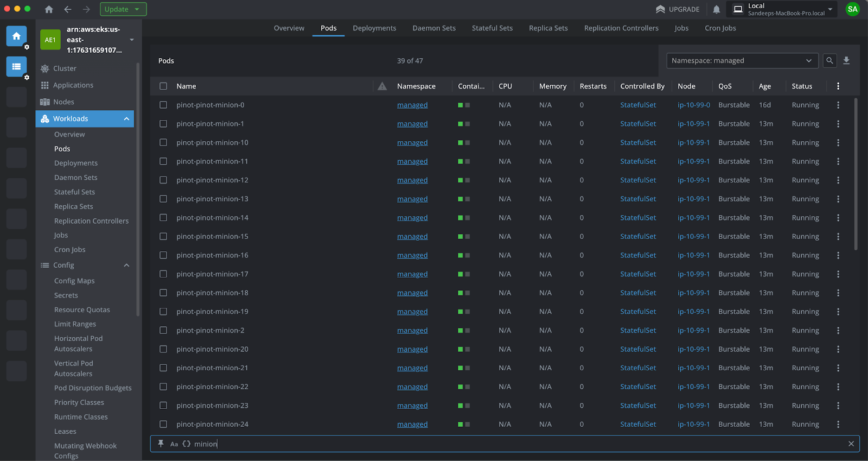Check the select-all pods checkbox
Viewport: 868px width, 461px height.
(x=163, y=86)
